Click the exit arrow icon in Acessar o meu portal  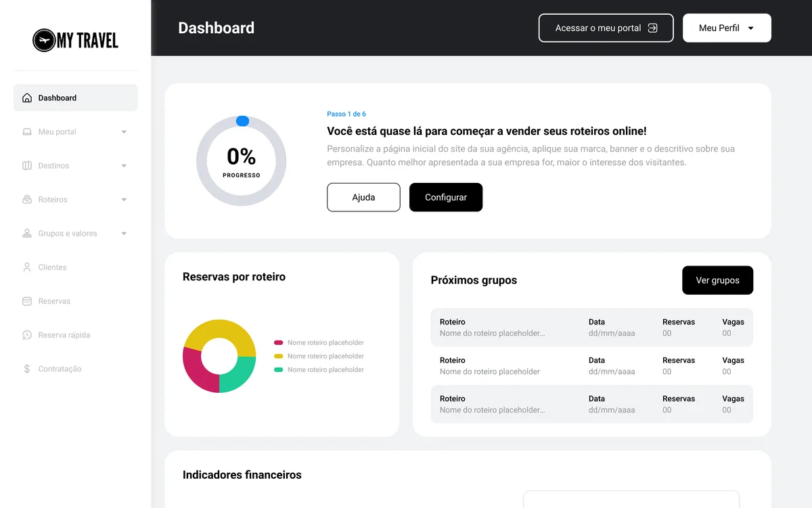652,28
